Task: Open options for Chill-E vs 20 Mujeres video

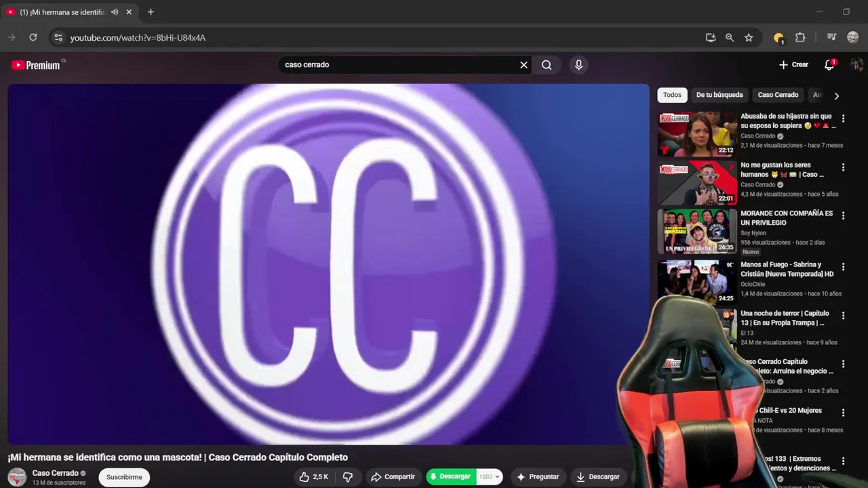Action: click(843, 413)
